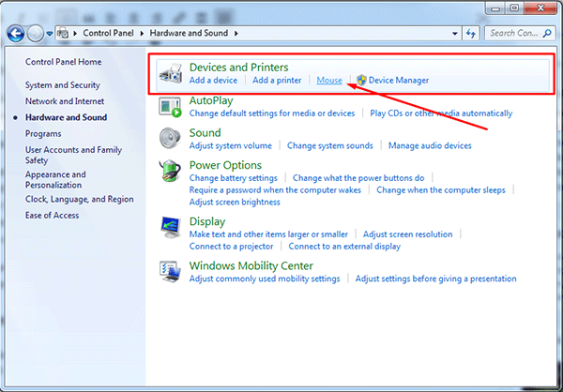This screenshot has width=563, height=392.
Task: Open the recent pages dropdown arrow
Action: click(50, 34)
